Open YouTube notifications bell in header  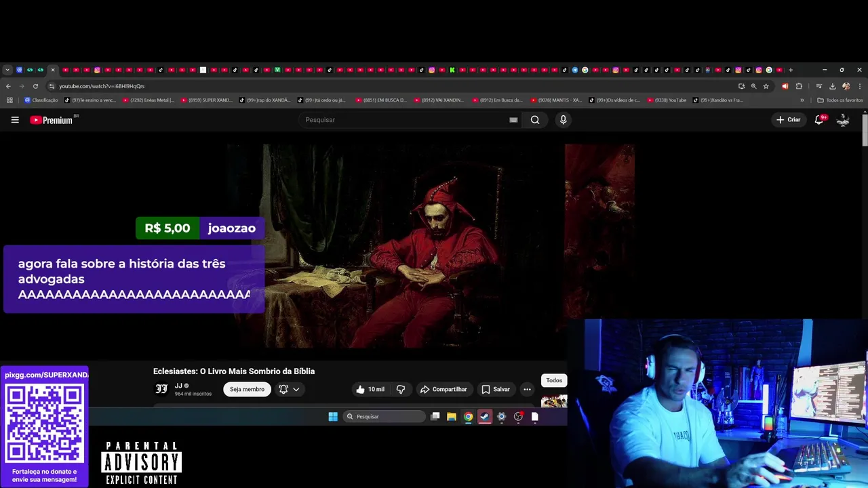[819, 120]
